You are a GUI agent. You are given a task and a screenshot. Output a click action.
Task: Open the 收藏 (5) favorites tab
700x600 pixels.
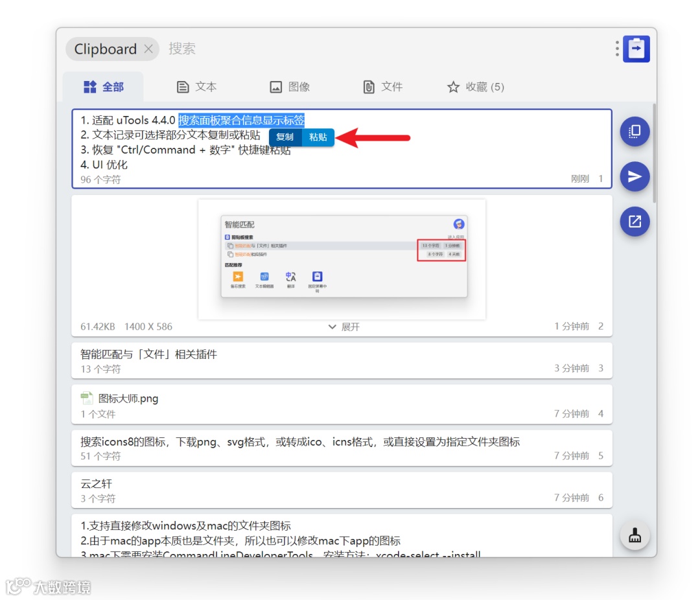476,87
